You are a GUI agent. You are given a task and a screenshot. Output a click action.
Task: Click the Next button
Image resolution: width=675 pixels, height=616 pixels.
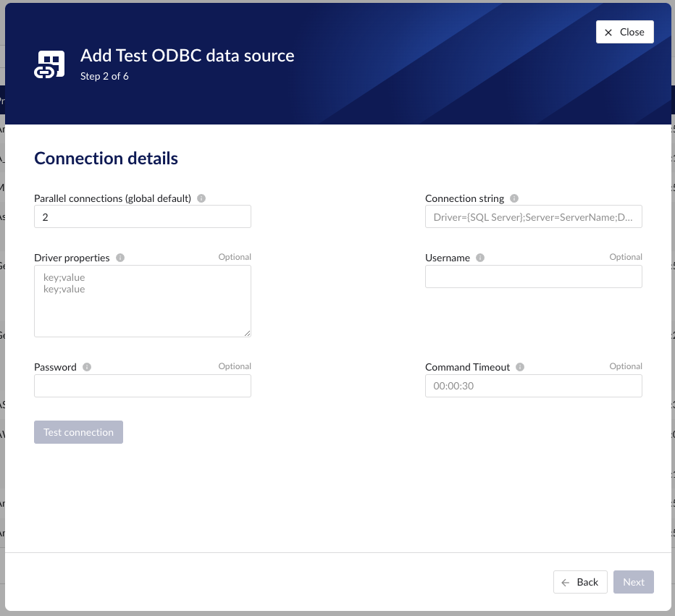634,582
